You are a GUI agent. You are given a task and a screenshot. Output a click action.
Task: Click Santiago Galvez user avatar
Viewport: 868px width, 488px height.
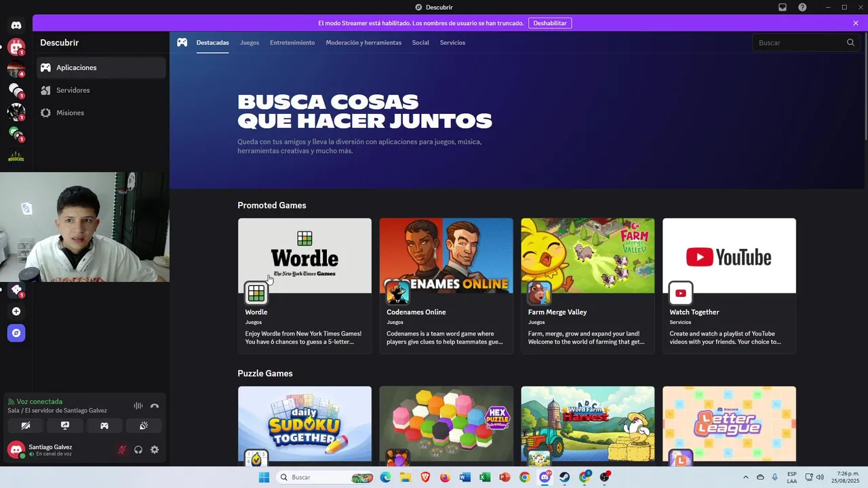[x=16, y=450]
